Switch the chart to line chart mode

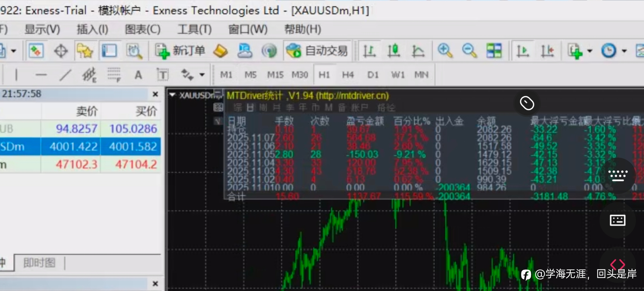[x=418, y=51]
